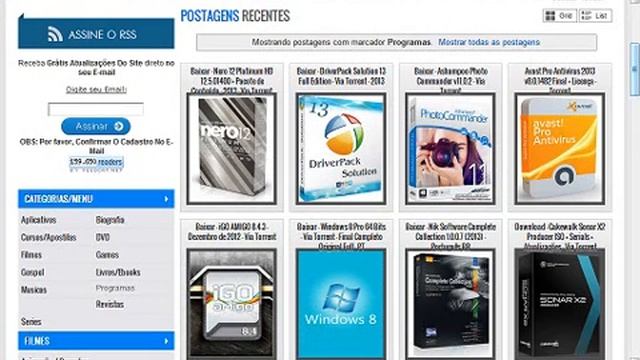Screen dimensions: 640x360
Task: Open the Gospel category
Action: (x=33, y=272)
